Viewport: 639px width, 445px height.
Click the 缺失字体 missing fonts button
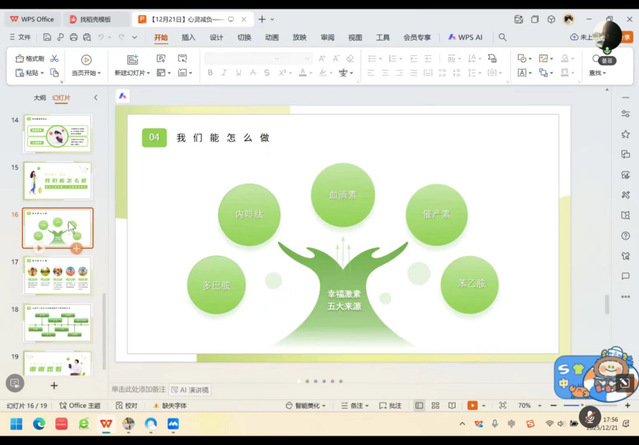[169, 406]
